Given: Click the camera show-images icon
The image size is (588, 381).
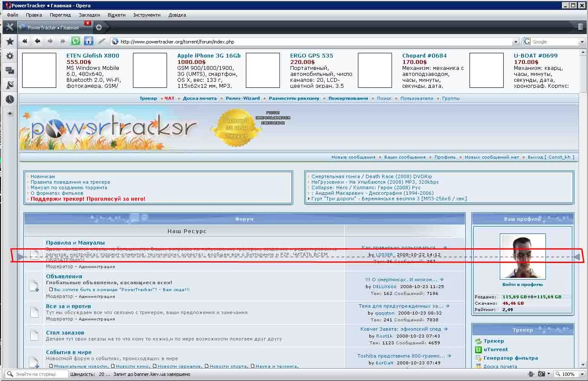Looking at the screenshot, I should tap(542, 374).
